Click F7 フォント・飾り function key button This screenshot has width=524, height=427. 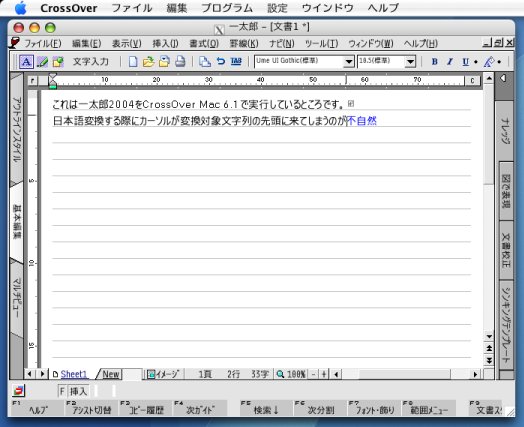[x=374, y=408]
